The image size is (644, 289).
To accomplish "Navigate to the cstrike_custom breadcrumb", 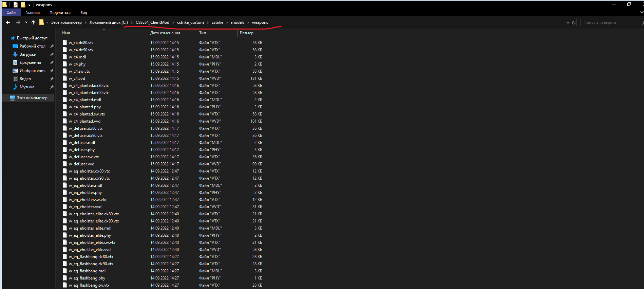I will (x=190, y=22).
